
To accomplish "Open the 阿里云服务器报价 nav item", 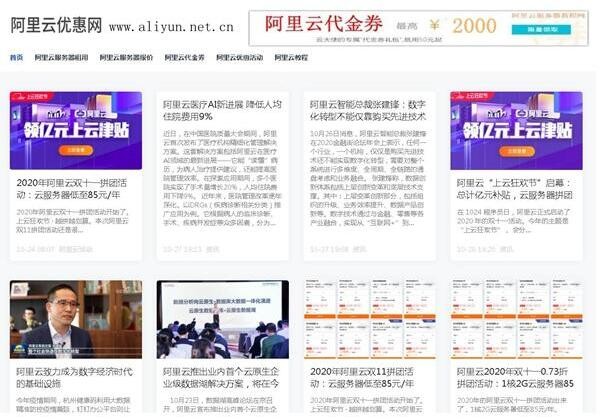I will pos(126,57).
